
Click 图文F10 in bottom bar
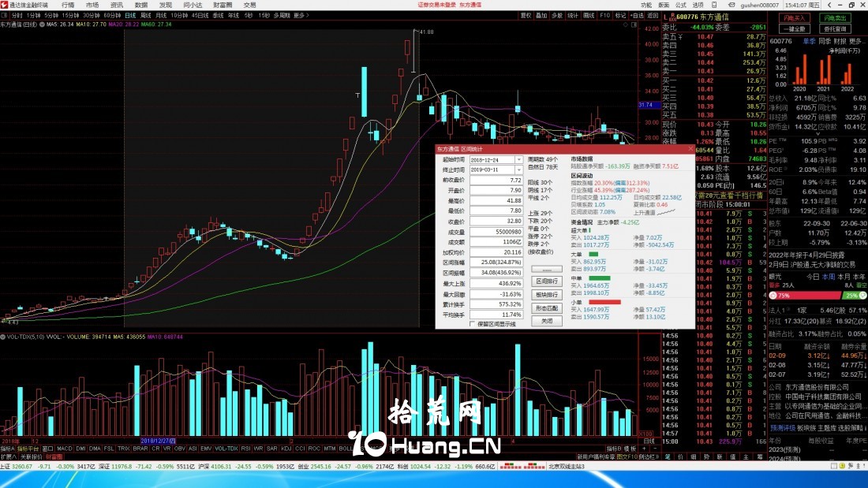(627, 457)
